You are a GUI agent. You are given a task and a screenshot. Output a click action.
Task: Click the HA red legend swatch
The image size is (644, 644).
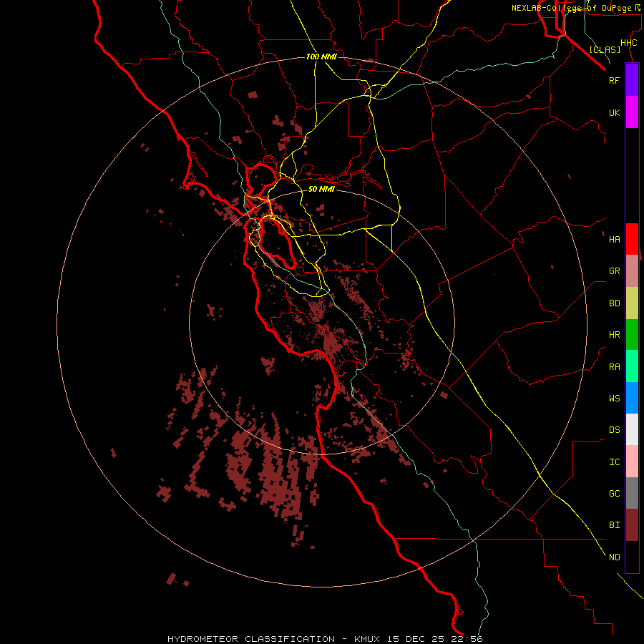point(632,239)
